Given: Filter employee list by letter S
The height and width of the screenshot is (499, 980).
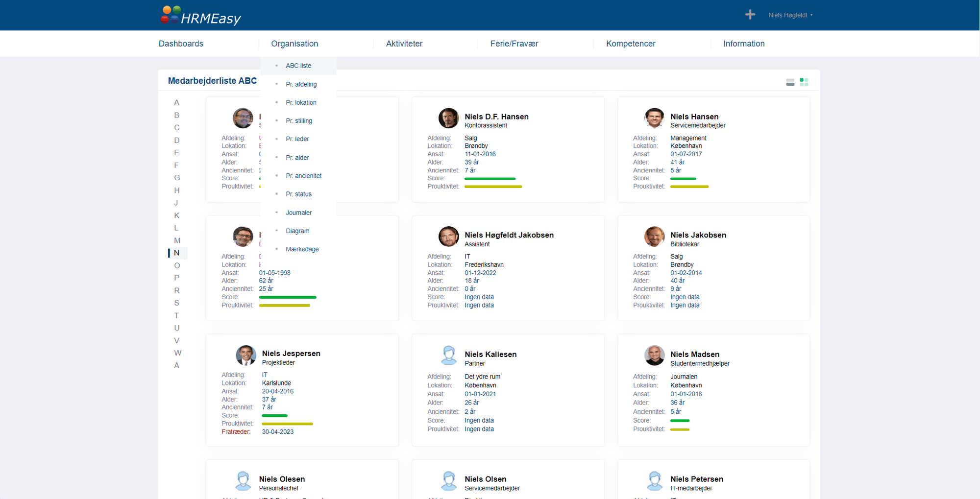Looking at the screenshot, I should click(x=177, y=303).
